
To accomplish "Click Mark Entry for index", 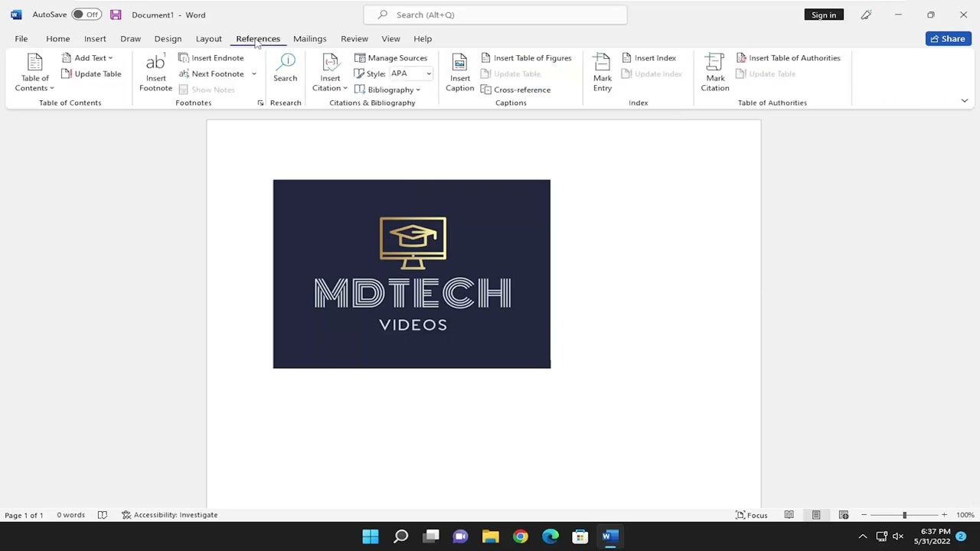I will pyautogui.click(x=603, y=73).
